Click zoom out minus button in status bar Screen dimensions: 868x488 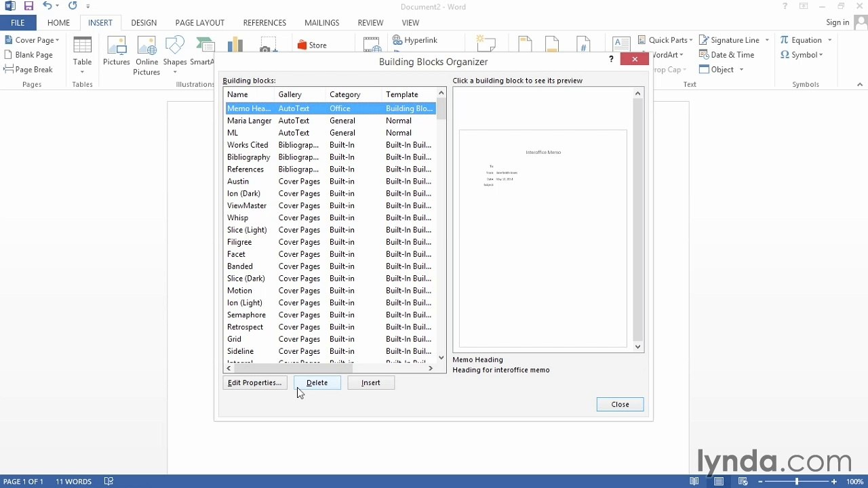point(759,481)
